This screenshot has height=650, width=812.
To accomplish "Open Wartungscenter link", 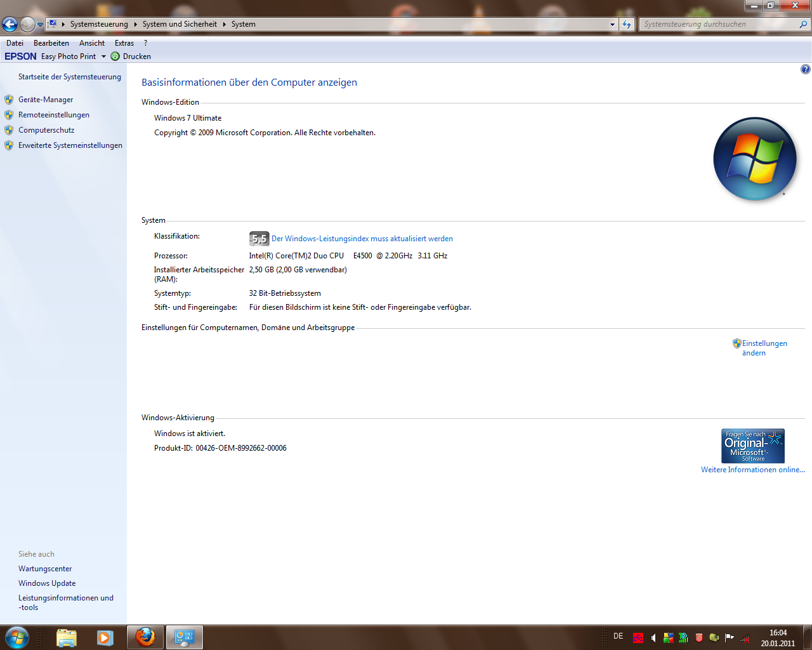I will point(45,569).
